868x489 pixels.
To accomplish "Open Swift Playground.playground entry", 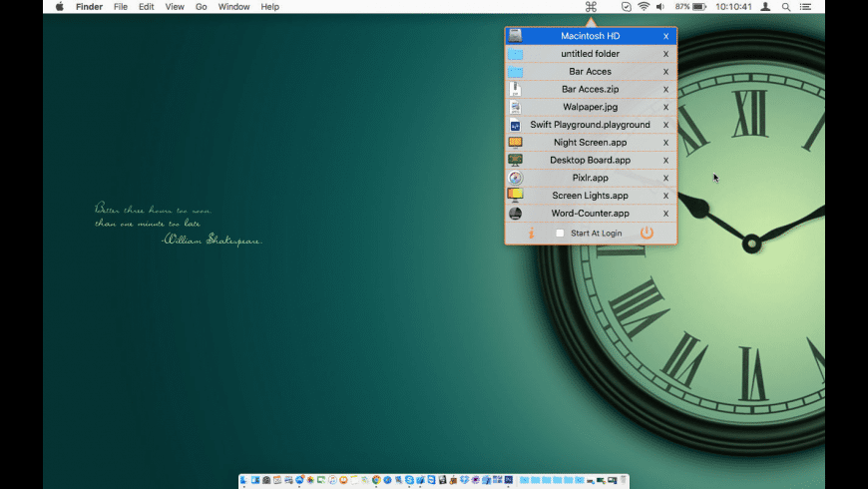I will [x=590, y=125].
